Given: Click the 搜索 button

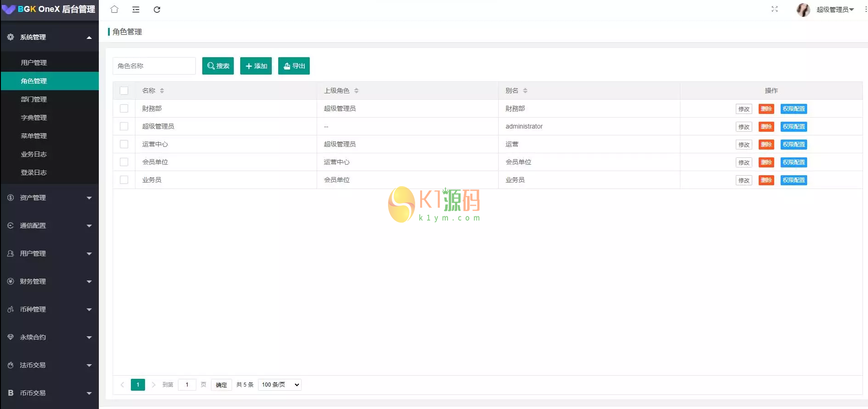Looking at the screenshot, I should coord(218,66).
